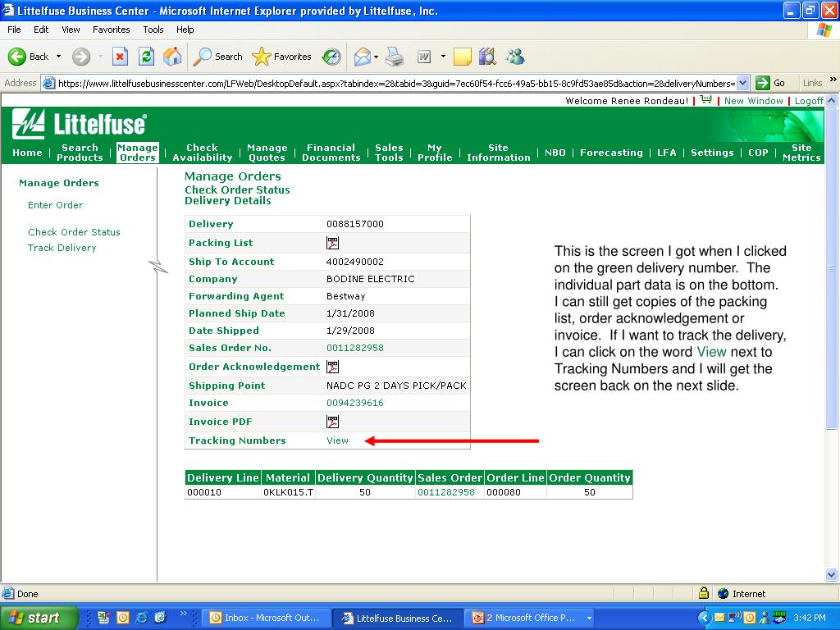Viewport: 840px width, 630px height.
Task: Expand the address bar dropdown
Action: pos(742,83)
